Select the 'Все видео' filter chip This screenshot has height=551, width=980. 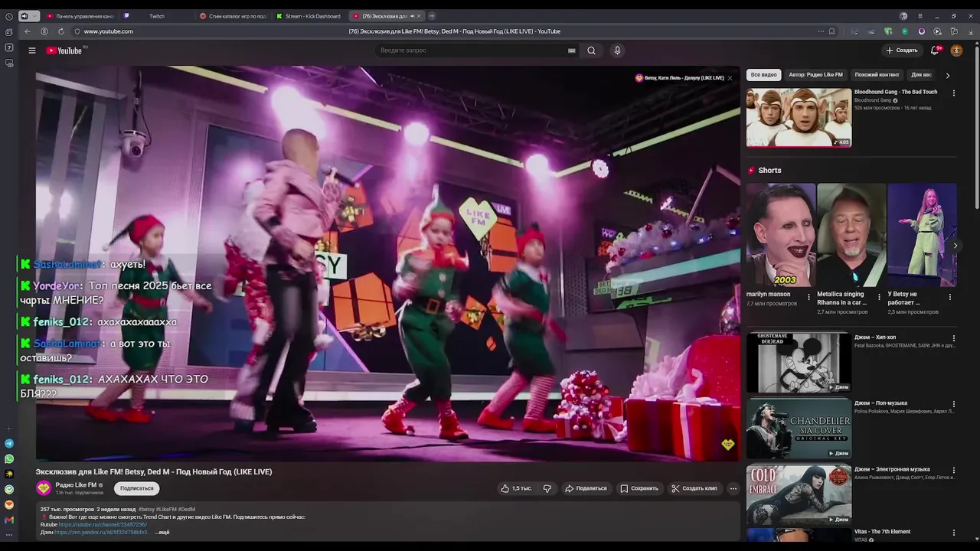(763, 75)
